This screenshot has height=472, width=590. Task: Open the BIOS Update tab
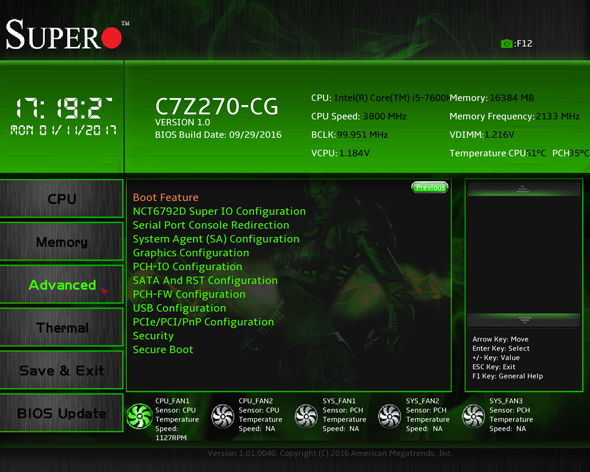coord(61,413)
